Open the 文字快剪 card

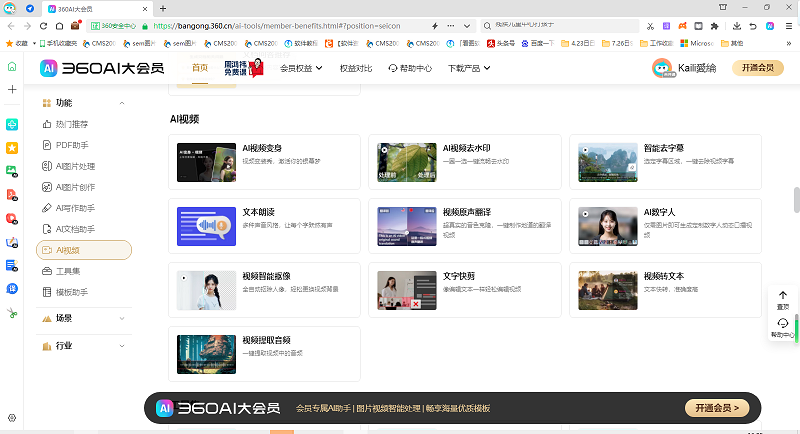click(x=465, y=290)
